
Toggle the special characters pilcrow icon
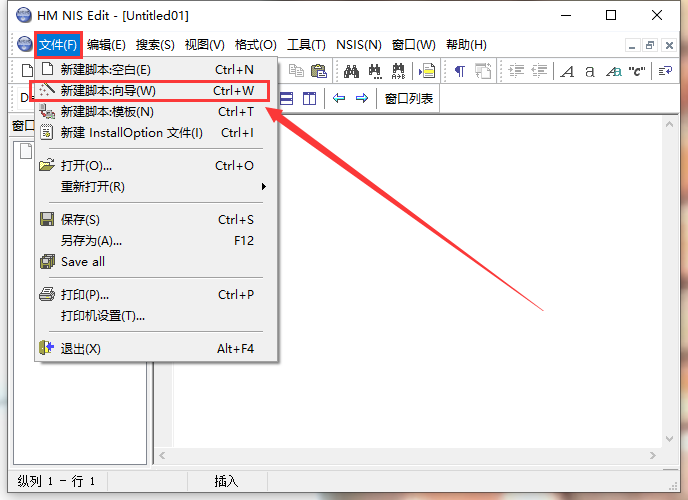[x=459, y=71]
